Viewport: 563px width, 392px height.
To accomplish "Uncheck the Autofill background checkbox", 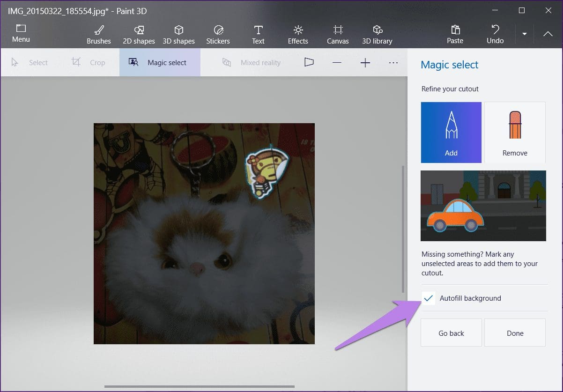I will (x=428, y=298).
